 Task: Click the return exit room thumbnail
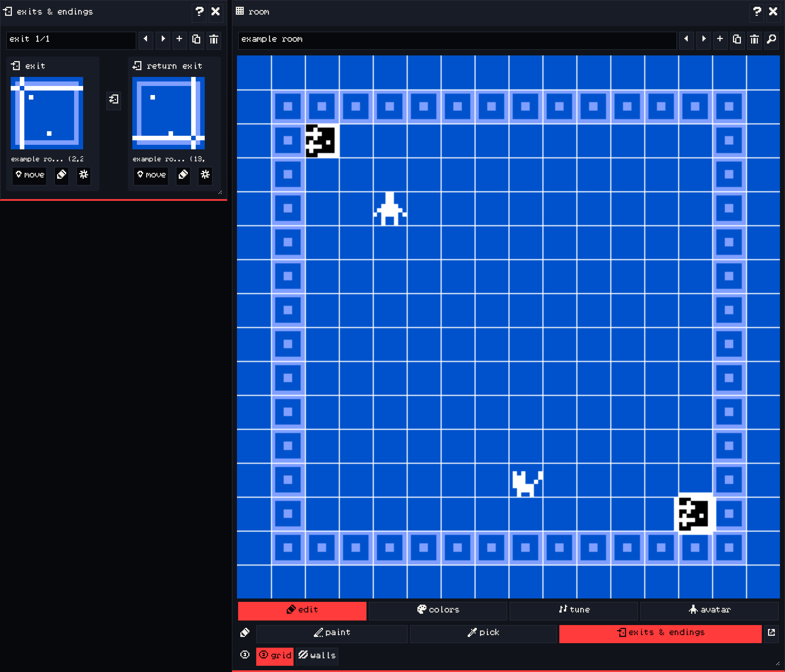pos(169,113)
